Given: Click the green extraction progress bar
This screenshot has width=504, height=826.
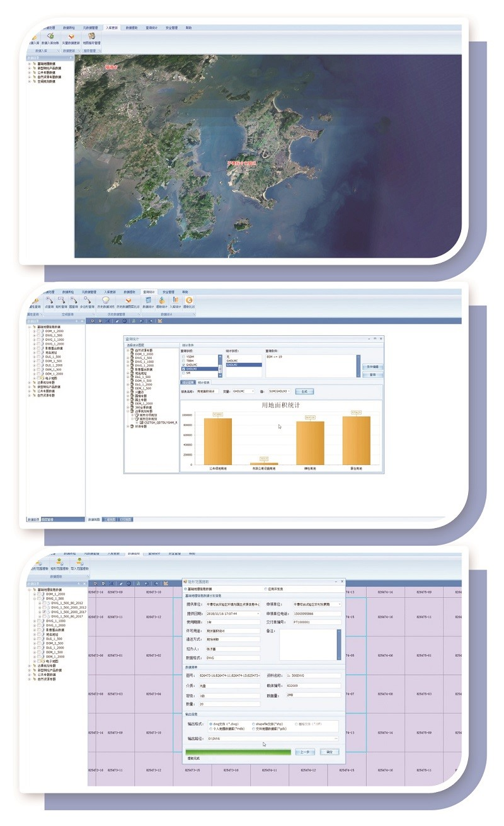Looking at the screenshot, I should coord(238,752).
